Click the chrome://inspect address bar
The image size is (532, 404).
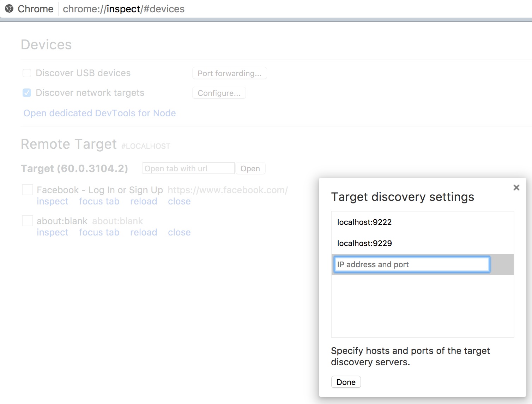point(123,9)
